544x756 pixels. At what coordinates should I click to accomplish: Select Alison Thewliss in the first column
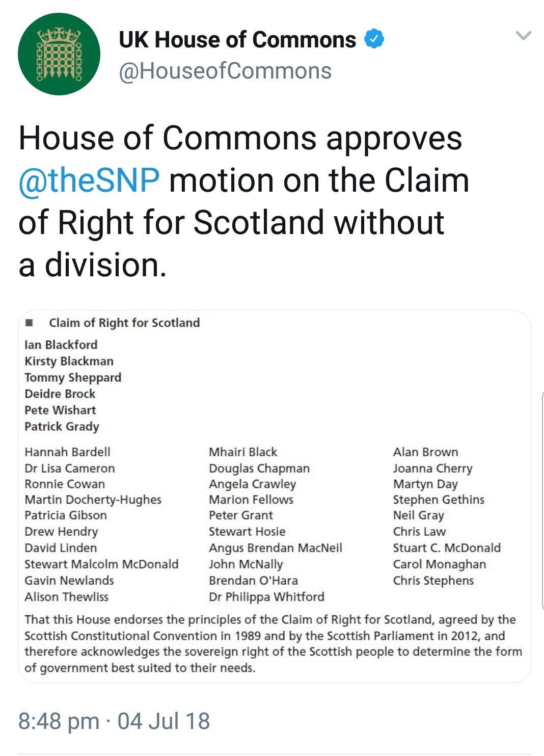point(66,596)
